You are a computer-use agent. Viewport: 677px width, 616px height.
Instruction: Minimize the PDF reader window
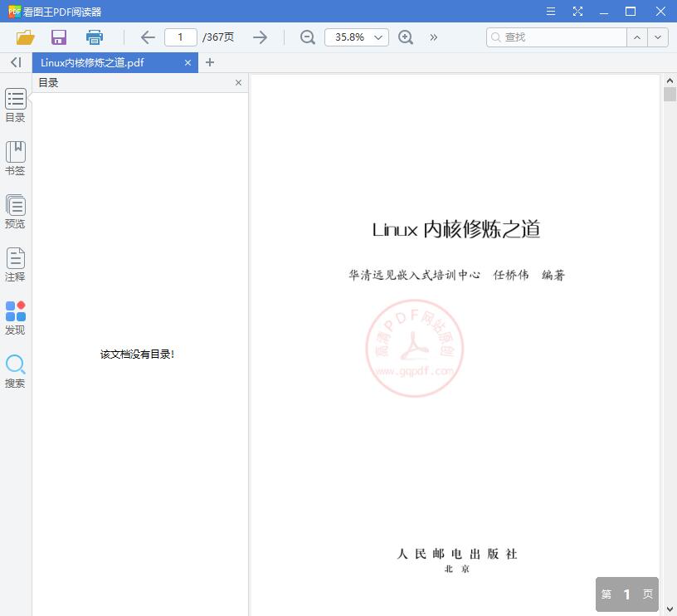(604, 12)
